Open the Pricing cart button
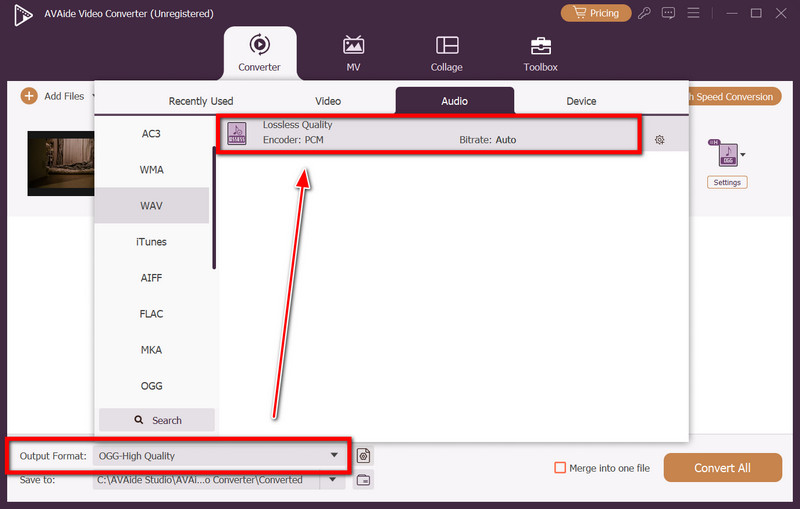The height and width of the screenshot is (509, 800). click(x=595, y=13)
